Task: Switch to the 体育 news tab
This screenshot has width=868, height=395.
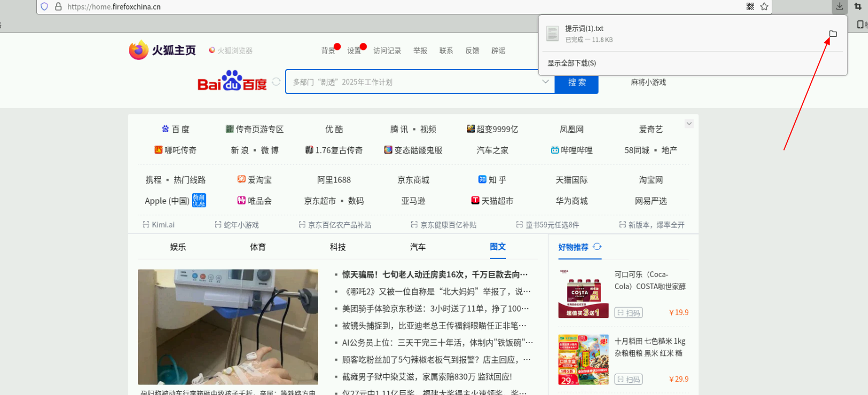Action: pyautogui.click(x=258, y=247)
